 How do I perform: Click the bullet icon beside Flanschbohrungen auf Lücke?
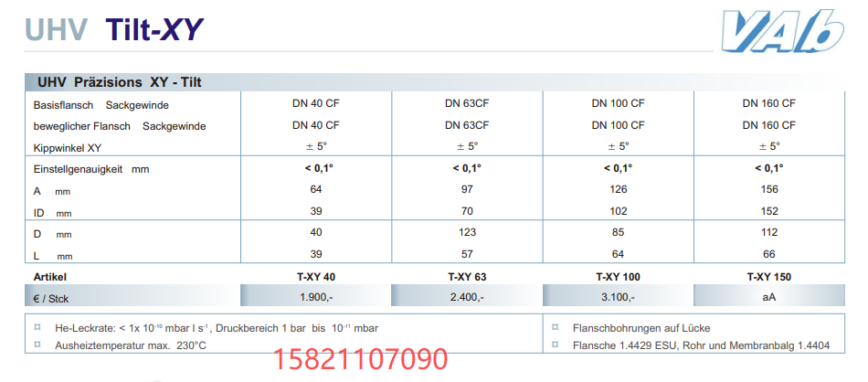coord(556,327)
